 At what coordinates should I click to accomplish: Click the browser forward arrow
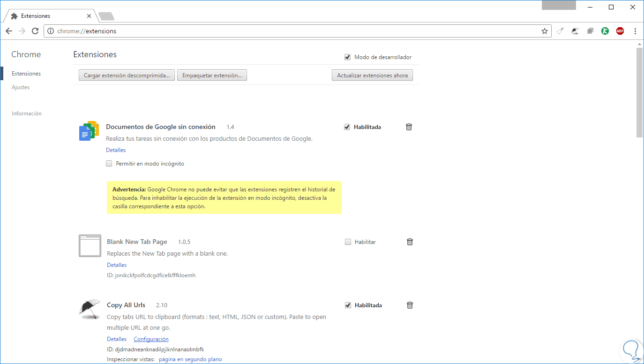point(22,31)
